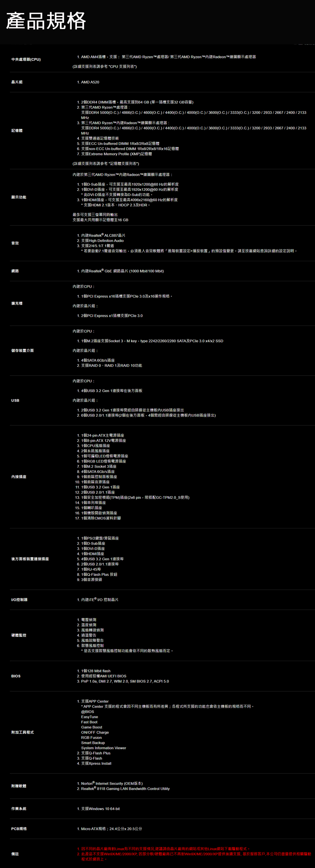315x868 pixels.
Task: Select the 顯示功能 row label
Action: point(18,197)
